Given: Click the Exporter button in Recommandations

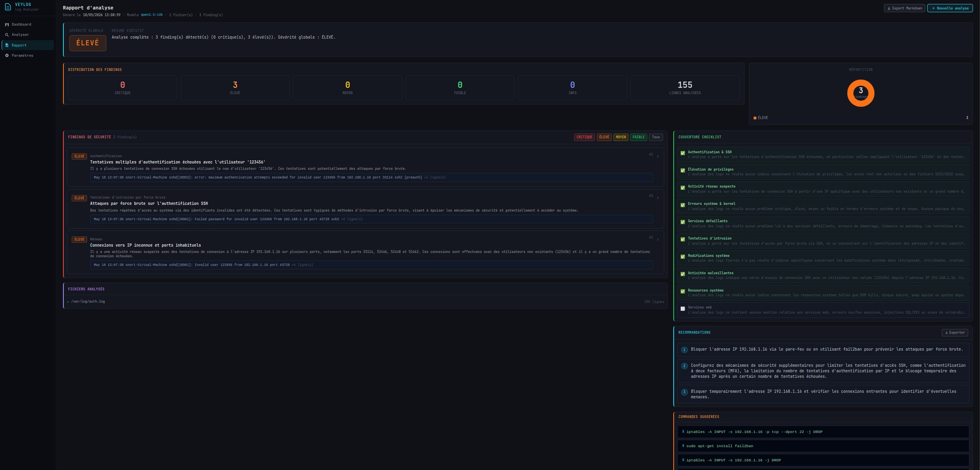Looking at the screenshot, I should pos(955,333).
